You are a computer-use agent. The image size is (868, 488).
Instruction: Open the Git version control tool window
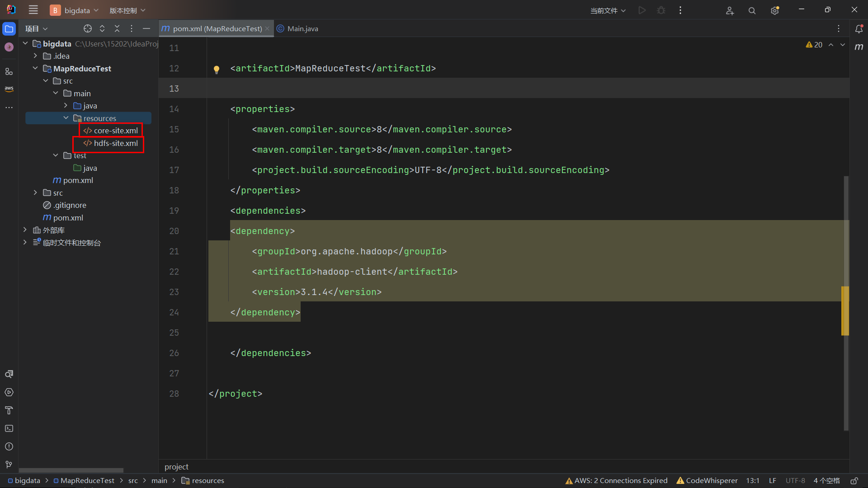[x=9, y=465]
